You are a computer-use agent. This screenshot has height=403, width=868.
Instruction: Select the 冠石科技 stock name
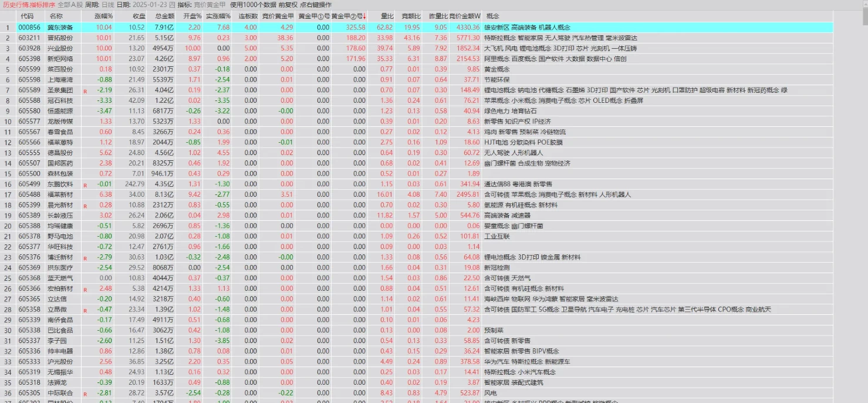tap(60, 100)
